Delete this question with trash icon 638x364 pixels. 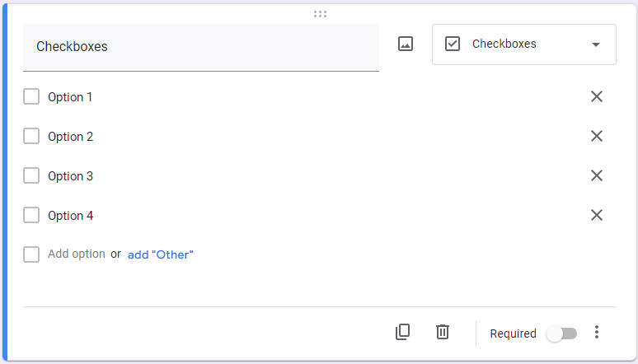443,332
